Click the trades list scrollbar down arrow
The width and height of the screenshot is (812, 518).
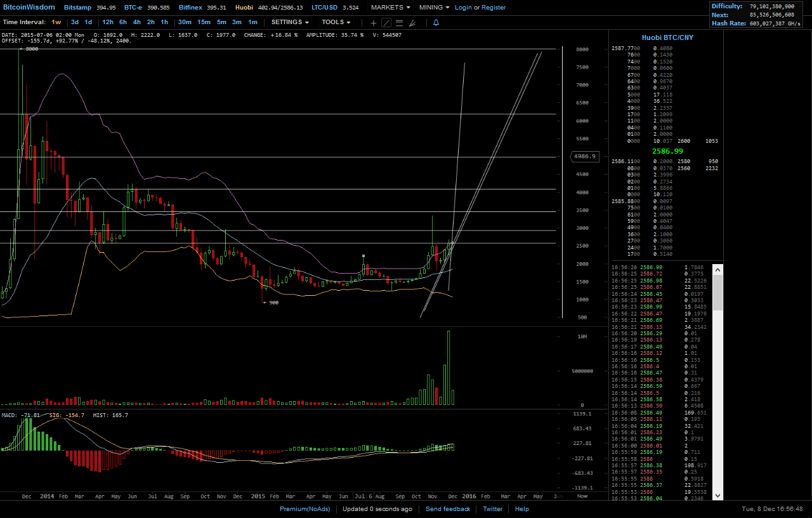[718, 495]
